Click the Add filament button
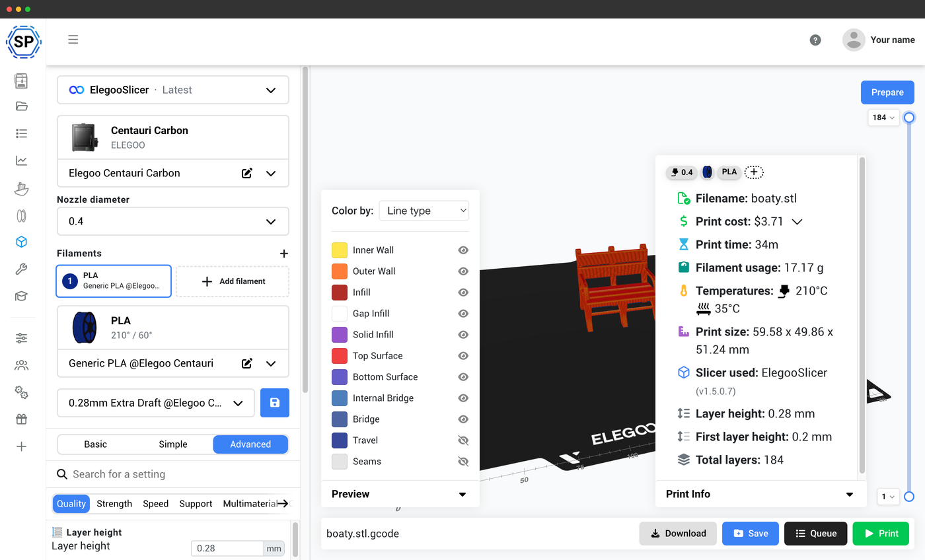The image size is (925, 560). [x=233, y=281]
